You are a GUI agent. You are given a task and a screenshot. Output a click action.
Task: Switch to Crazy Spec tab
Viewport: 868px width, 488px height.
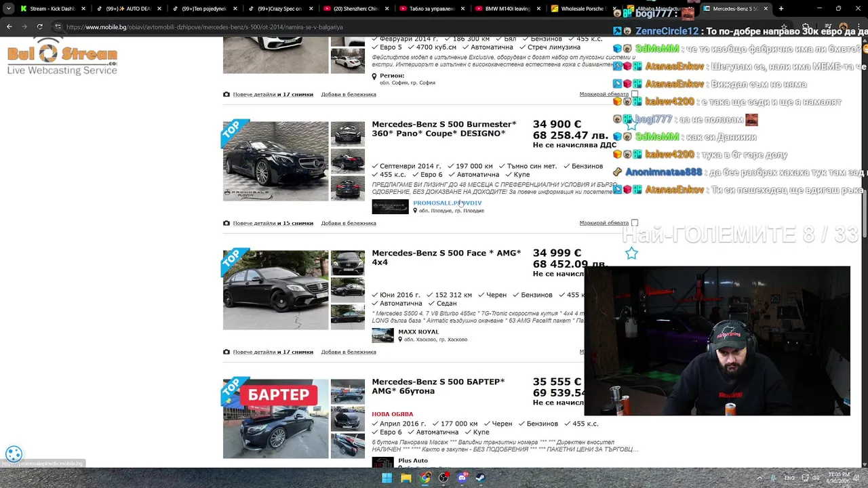[x=279, y=9]
